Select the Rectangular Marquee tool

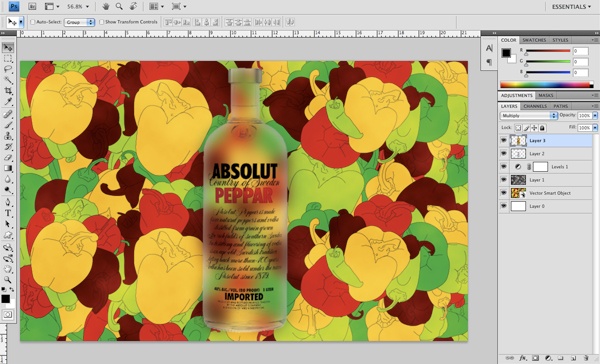(8, 59)
